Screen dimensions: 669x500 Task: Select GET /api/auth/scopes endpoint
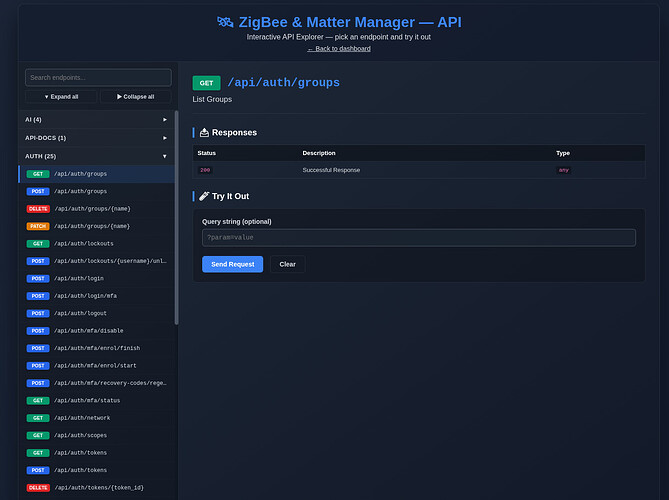click(x=96, y=436)
